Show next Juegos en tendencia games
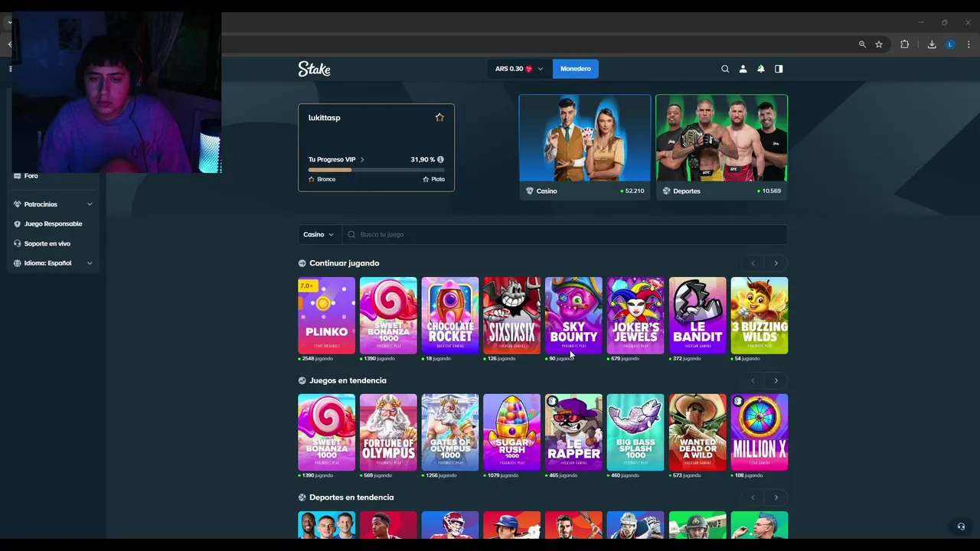Screen dimensions: 980x551 click(x=776, y=380)
